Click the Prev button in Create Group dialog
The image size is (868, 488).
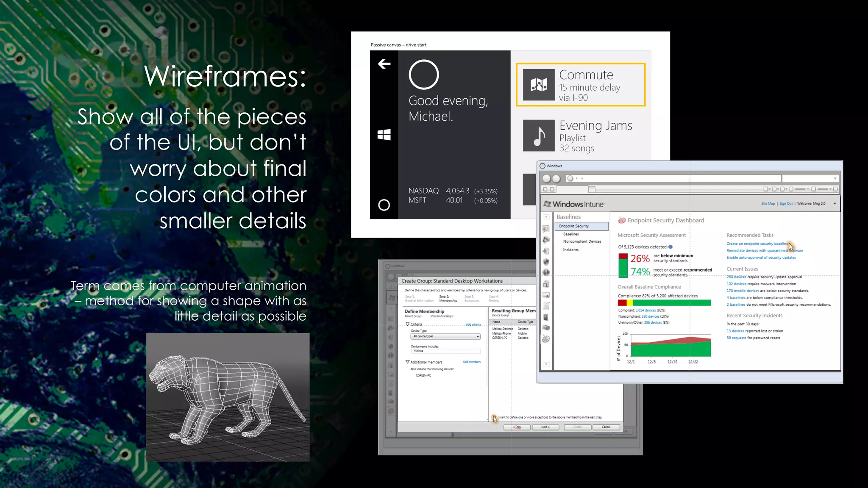pyautogui.click(x=517, y=427)
